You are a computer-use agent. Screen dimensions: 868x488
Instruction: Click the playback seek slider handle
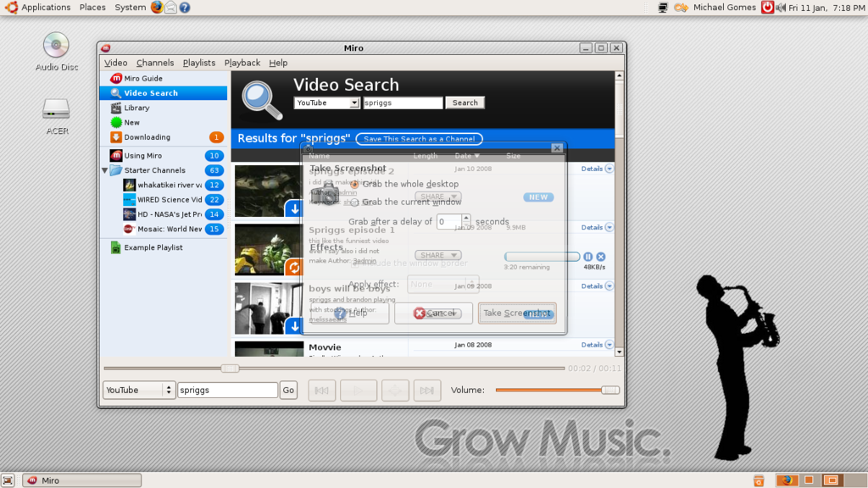pyautogui.click(x=230, y=369)
